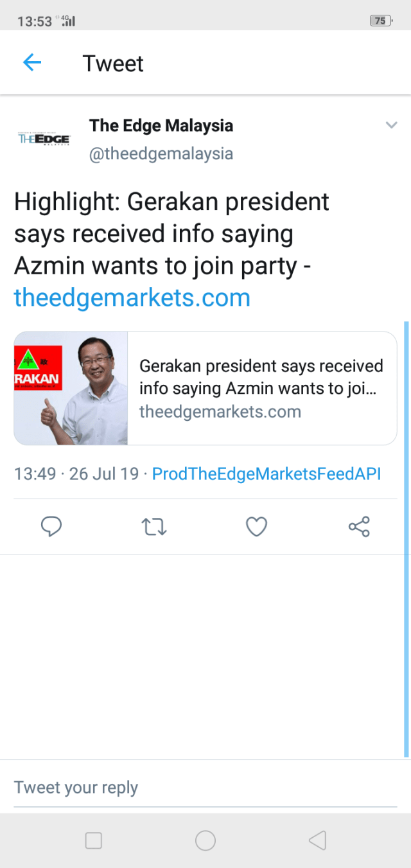Click the blue scrollbar on right edge

tap(407, 538)
